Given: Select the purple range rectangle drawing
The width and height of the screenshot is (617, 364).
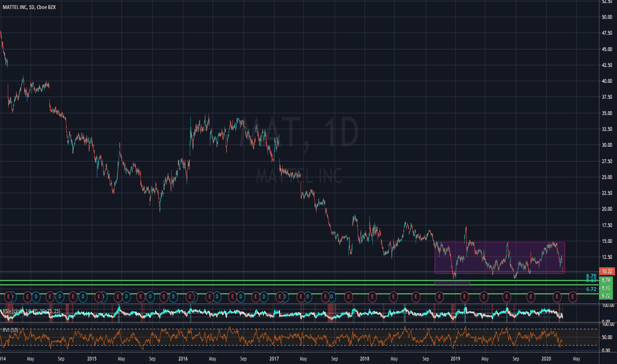Looking at the screenshot, I should (x=500, y=257).
